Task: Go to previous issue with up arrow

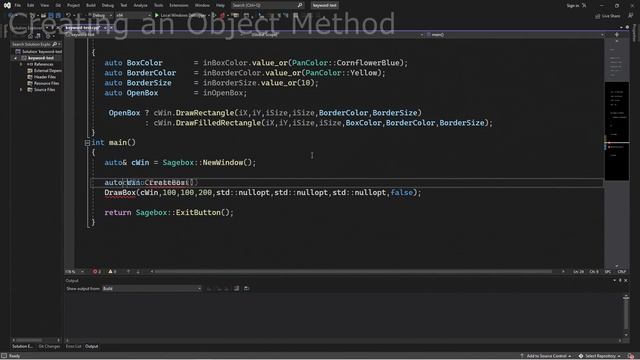Action: pos(129,271)
